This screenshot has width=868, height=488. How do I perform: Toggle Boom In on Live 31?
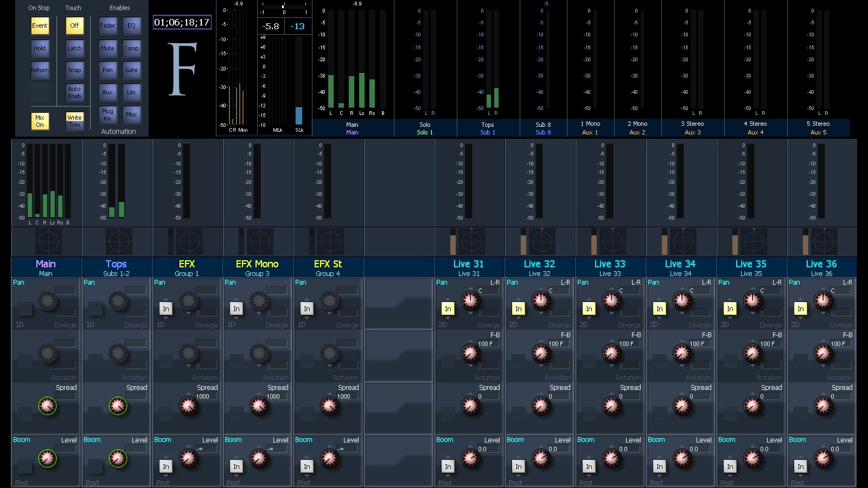coord(448,466)
